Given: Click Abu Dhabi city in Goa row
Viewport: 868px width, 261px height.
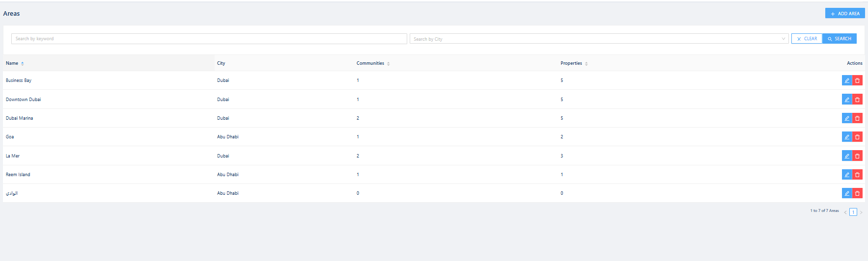Looking at the screenshot, I should [228, 137].
